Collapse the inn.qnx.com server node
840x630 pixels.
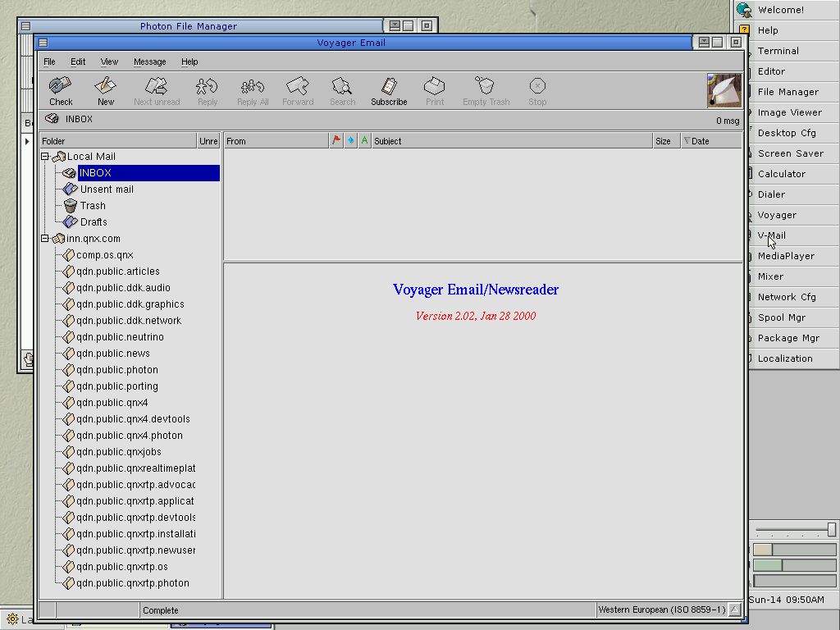pyautogui.click(x=46, y=239)
